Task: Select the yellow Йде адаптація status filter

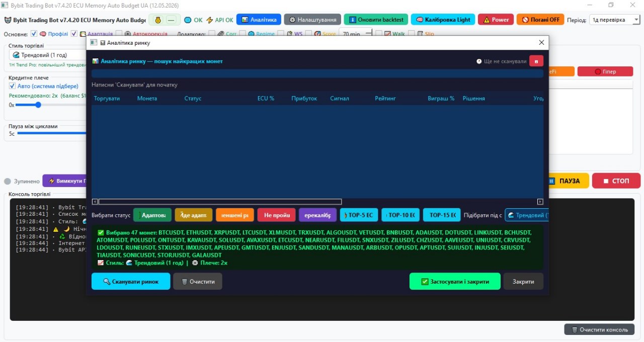Action: (x=194, y=215)
